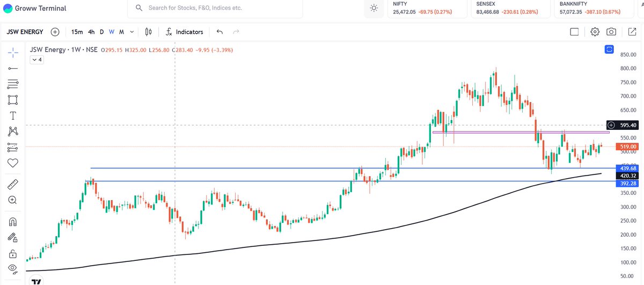
Task: Click the JSW ENERGY symbol name
Action: (25, 32)
